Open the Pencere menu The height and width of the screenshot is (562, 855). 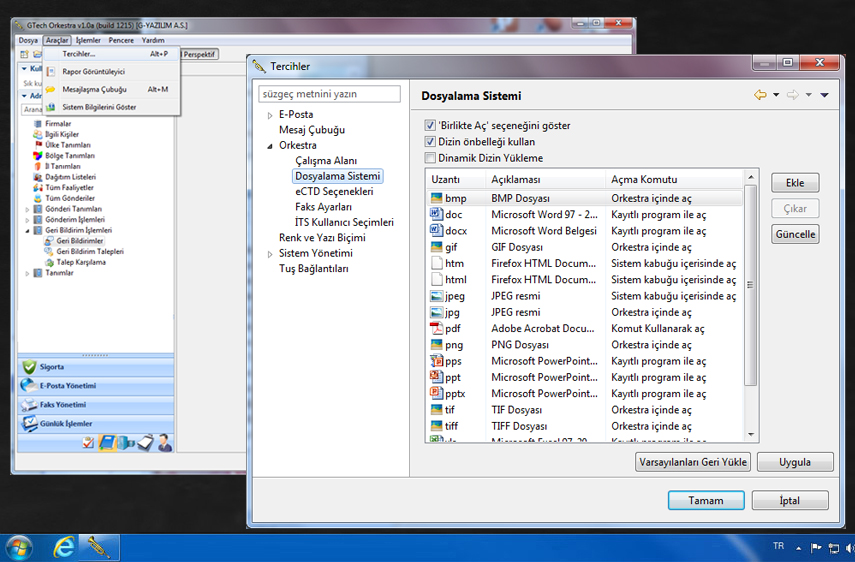point(121,40)
